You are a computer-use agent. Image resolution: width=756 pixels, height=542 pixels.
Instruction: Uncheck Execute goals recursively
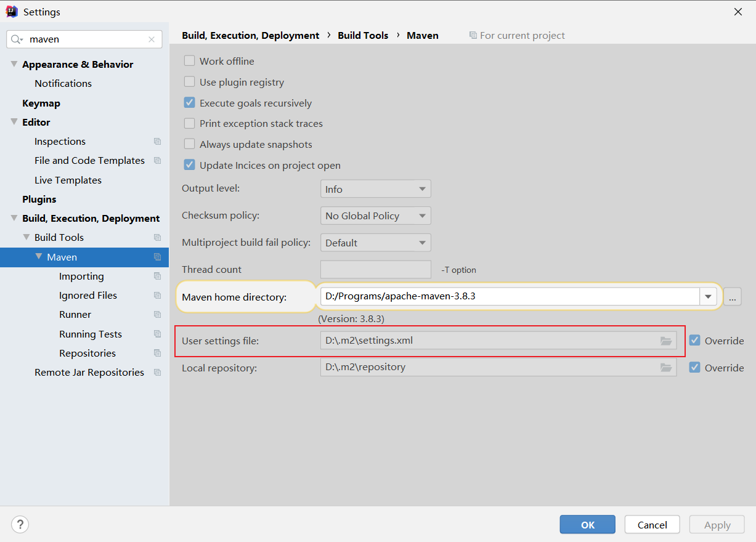190,103
